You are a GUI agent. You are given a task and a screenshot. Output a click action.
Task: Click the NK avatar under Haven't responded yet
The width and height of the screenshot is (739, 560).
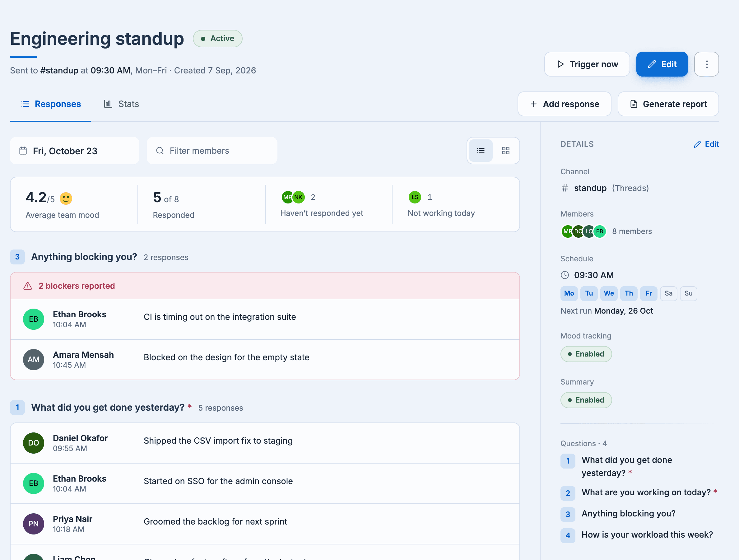[x=298, y=197]
